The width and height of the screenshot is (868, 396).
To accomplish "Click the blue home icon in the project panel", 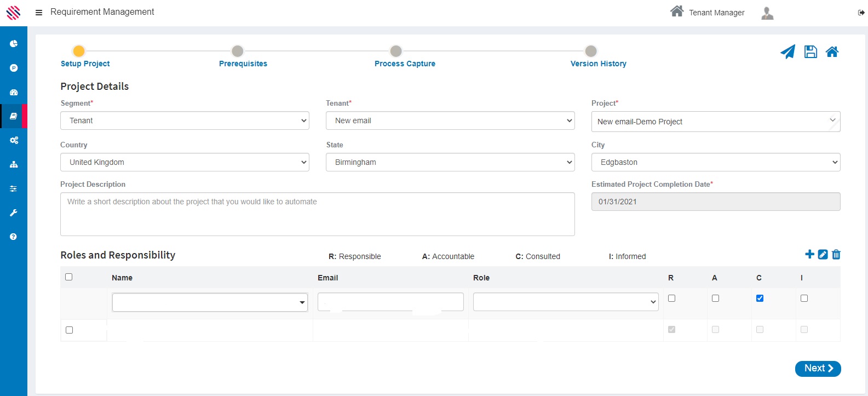I will point(832,52).
